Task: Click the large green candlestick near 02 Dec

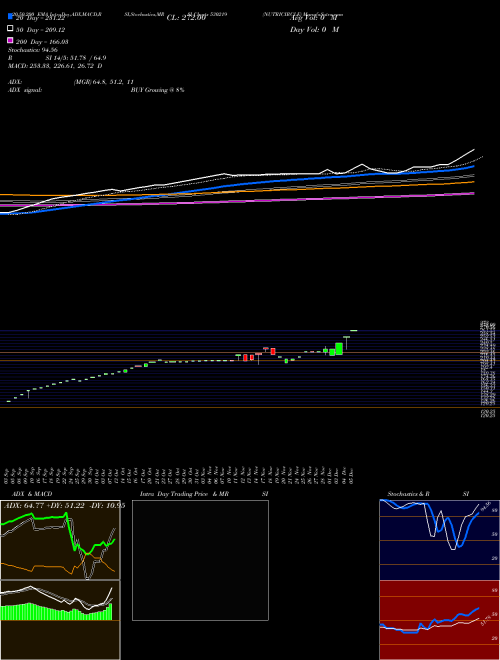Action: pyautogui.click(x=339, y=349)
